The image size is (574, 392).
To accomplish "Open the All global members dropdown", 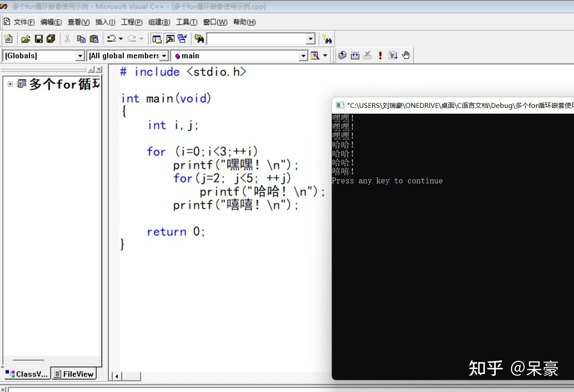I will click(163, 55).
